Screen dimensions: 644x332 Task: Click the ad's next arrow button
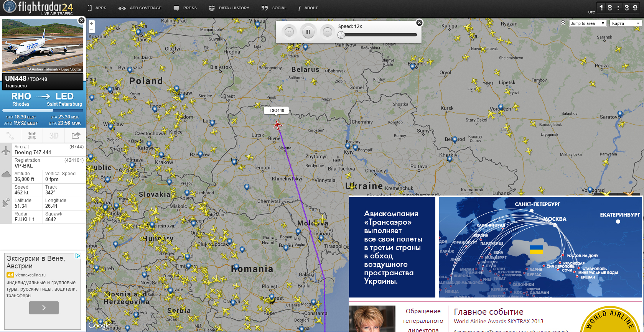44,308
